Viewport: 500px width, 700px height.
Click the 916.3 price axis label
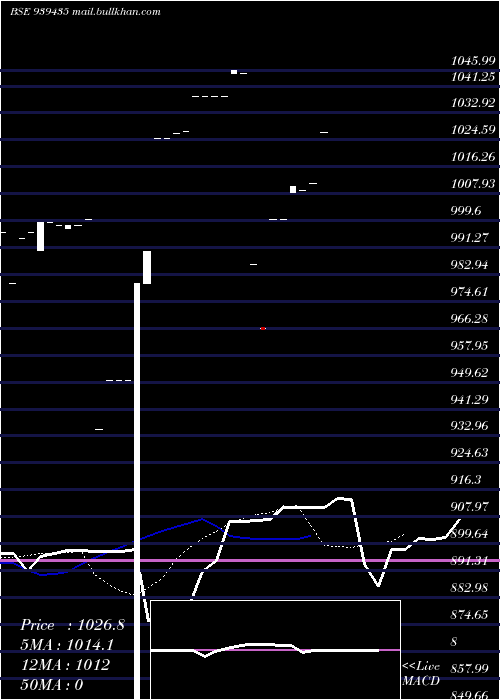coord(466,480)
